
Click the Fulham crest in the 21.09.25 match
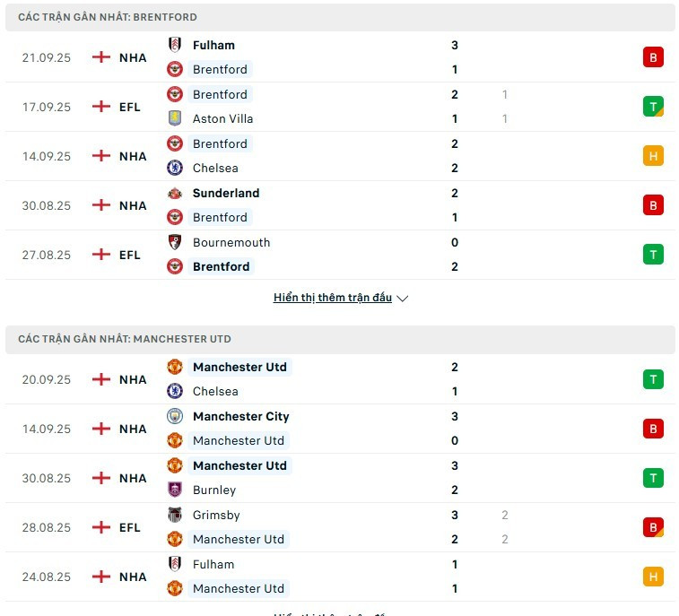tap(175, 45)
